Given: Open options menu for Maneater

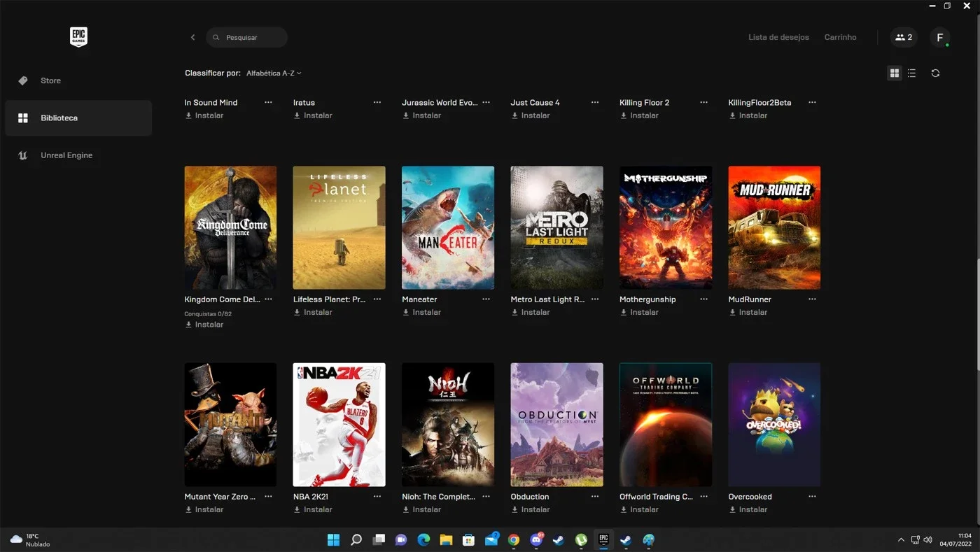Looking at the screenshot, I should pos(486,299).
